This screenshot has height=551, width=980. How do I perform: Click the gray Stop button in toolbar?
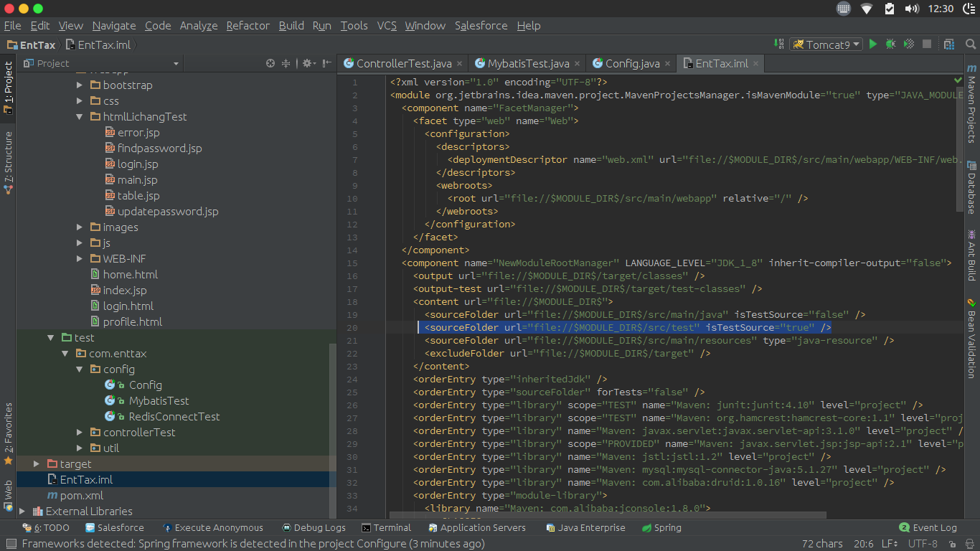click(927, 44)
